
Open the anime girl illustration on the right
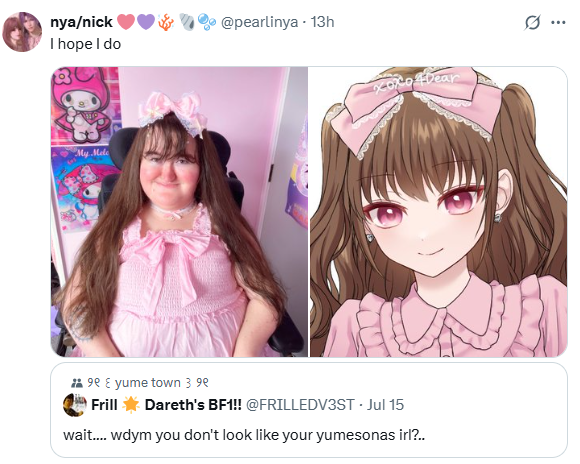(x=438, y=212)
